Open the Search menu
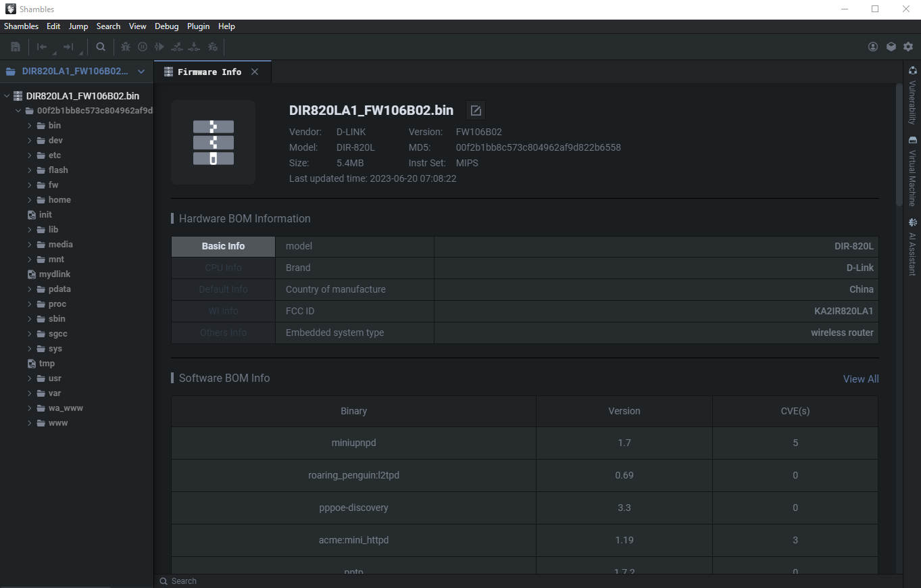Screen dimensions: 921x588 pos(108,26)
